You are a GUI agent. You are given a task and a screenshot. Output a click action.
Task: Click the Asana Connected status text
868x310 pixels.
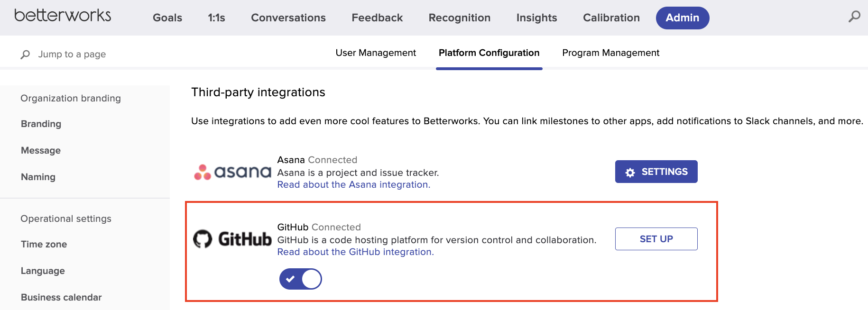pyautogui.click(x=332, y=160)
